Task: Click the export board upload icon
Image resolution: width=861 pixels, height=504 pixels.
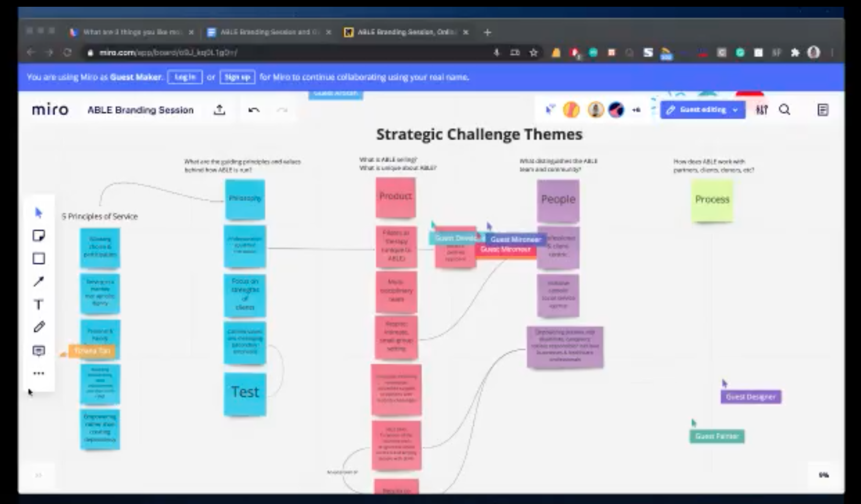Action: tap(219, 110)
